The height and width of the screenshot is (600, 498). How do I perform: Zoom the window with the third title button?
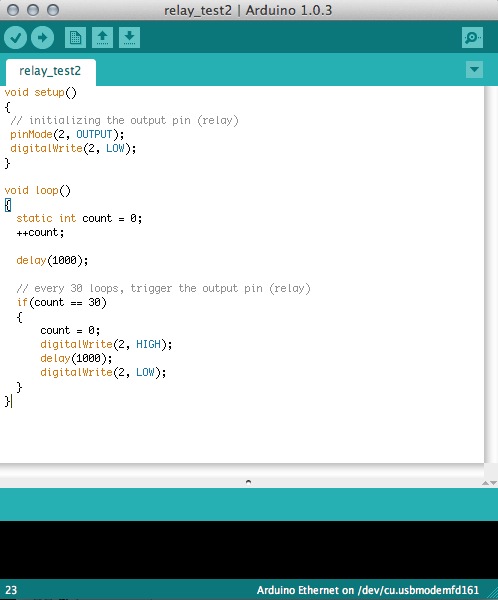[53, 10]
